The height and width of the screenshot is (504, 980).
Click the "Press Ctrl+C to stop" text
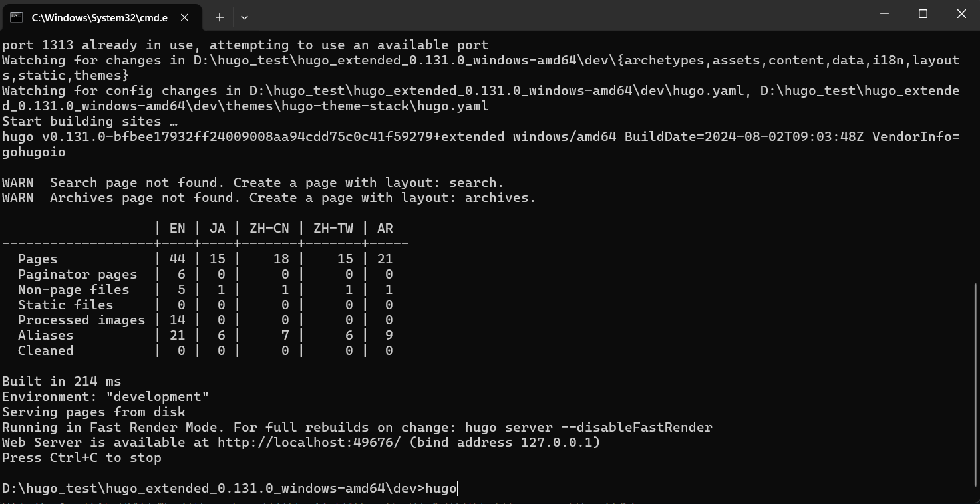81,458
